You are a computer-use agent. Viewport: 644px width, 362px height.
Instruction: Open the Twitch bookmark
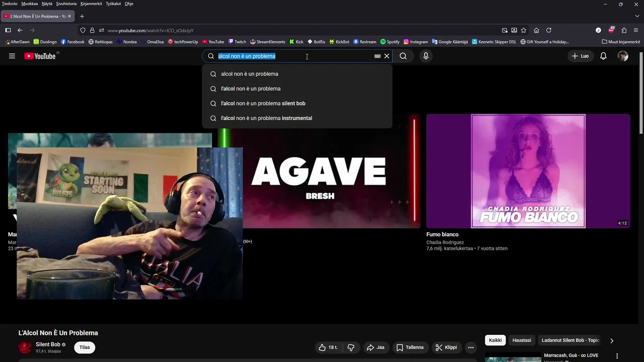(x=237, y=42)
